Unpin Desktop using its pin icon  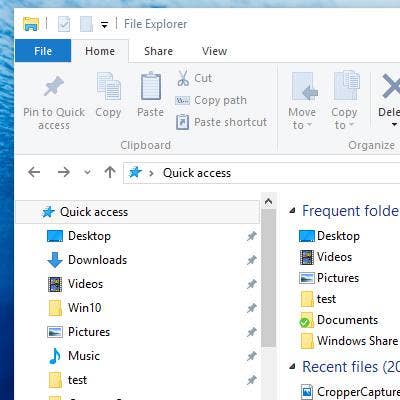(252, 236)
